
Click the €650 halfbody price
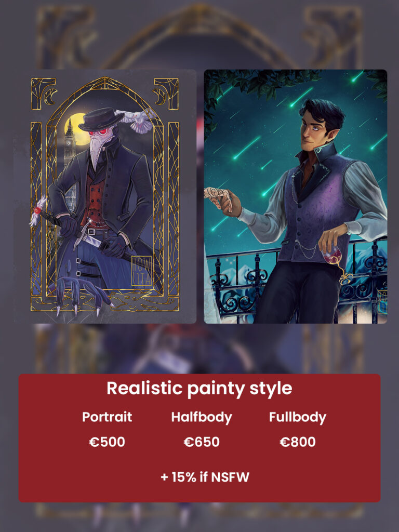(x=202, y=442)
